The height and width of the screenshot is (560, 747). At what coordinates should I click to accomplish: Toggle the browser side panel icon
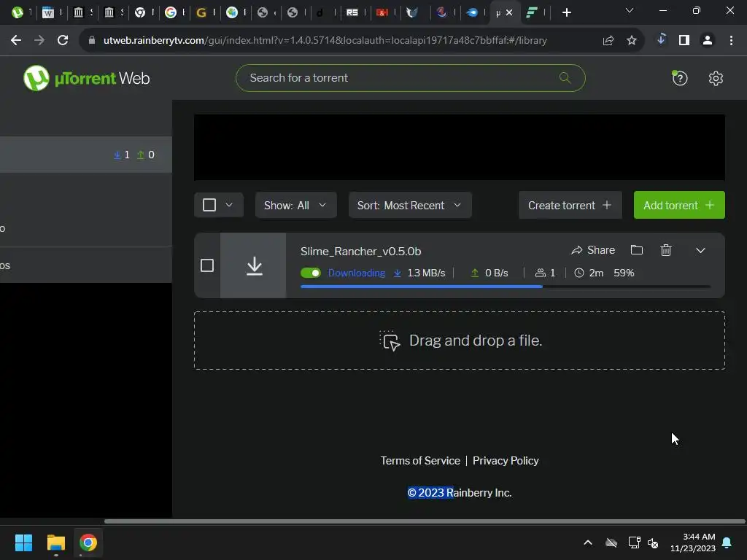pyautogui.click(x=684, y=41)
